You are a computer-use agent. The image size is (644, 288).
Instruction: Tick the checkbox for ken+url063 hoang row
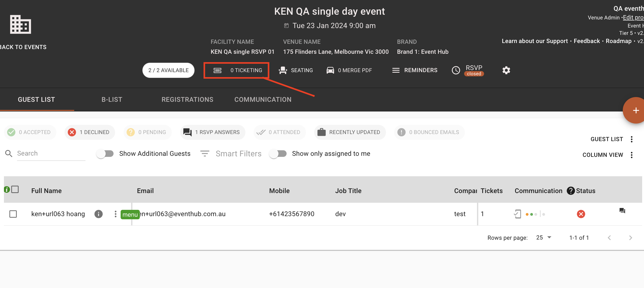point(13,214)
